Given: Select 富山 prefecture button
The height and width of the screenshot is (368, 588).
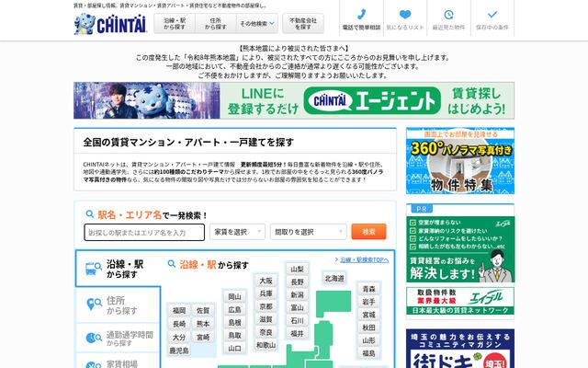Looking at the screenshot, I should pyautogui.click(x=297, y=307).
